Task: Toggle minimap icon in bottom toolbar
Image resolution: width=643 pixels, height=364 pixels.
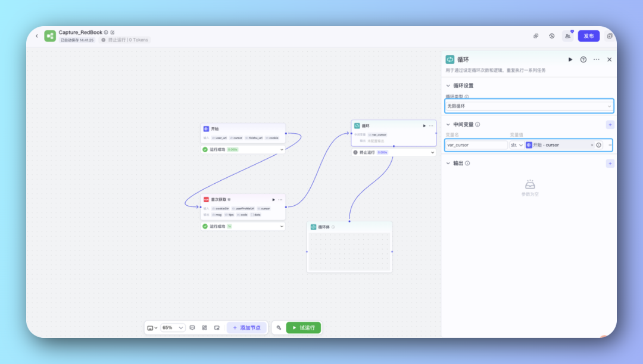Action: click(x=217, y=328)
